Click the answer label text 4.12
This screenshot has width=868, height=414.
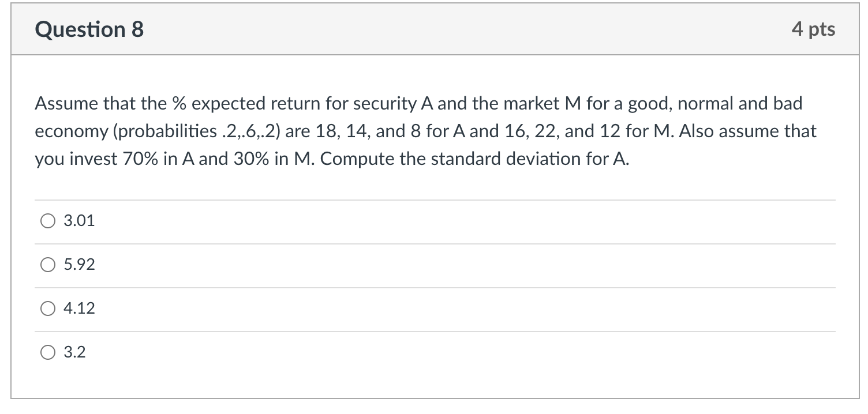pyautogui.click(x=80, y=308)
